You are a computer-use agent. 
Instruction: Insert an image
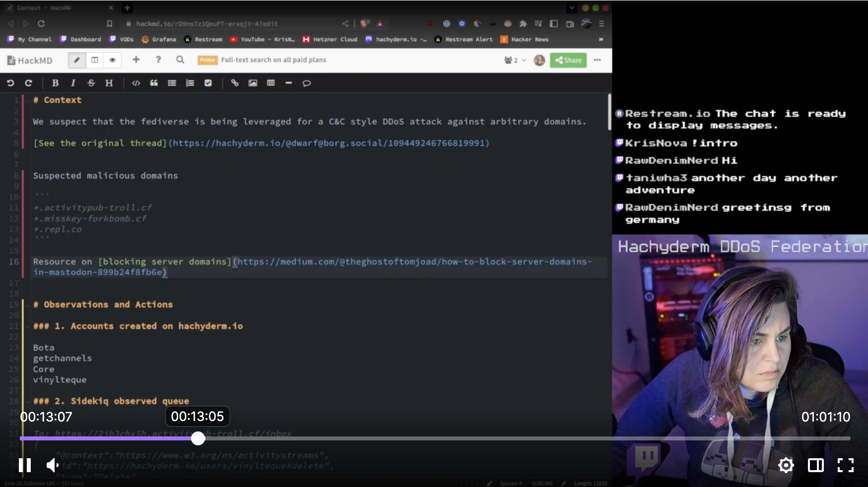tap(253, 83)
